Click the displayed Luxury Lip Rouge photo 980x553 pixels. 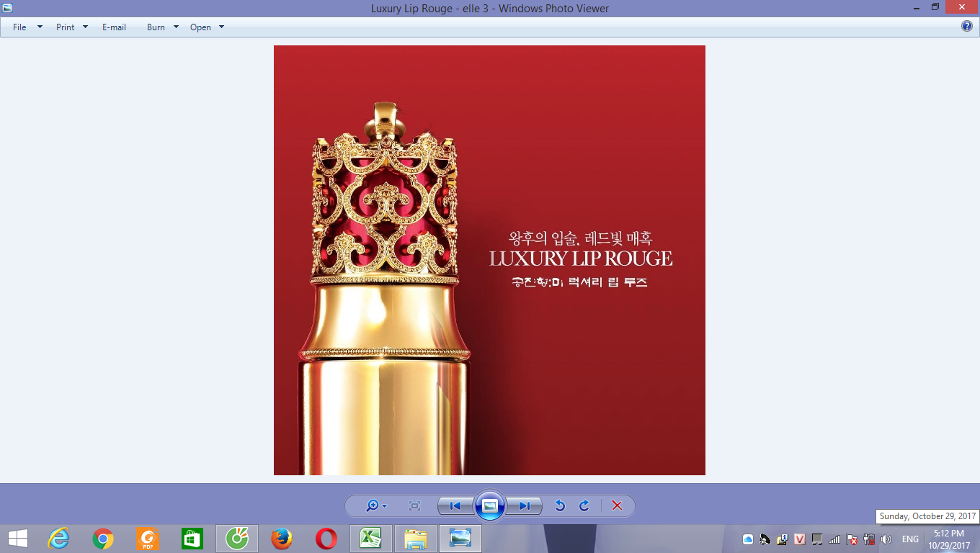(489, 260)
